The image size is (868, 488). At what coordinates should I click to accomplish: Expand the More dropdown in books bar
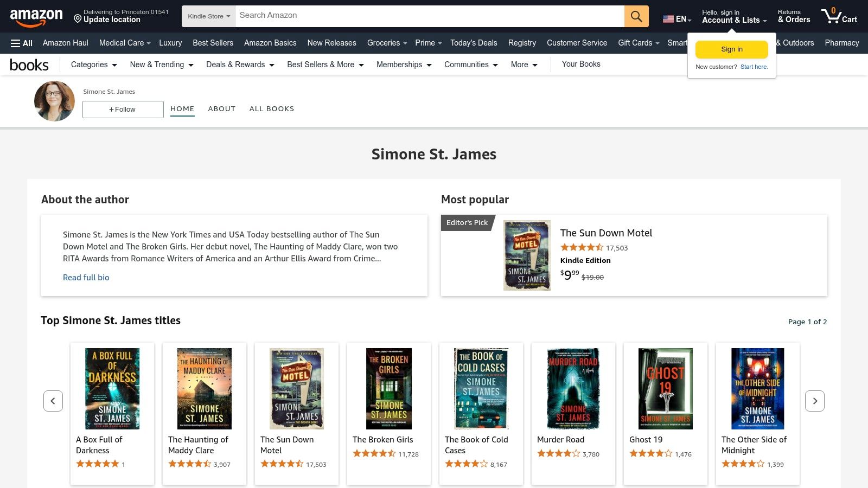point(524,65)
